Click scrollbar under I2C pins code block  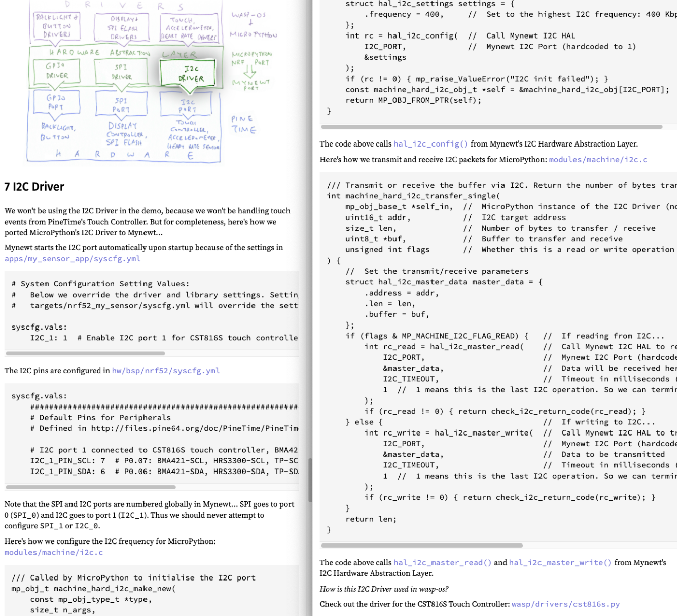pos(91,487)
